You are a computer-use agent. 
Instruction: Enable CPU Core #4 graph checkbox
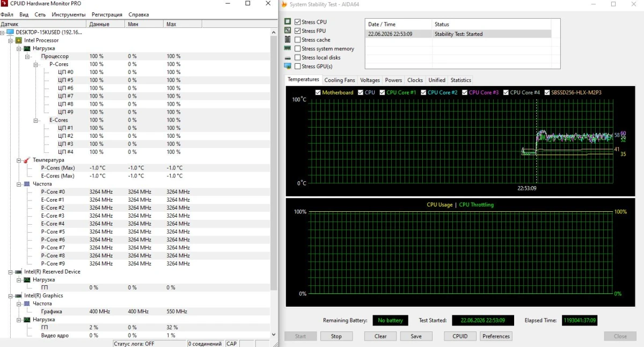(506, 92)
